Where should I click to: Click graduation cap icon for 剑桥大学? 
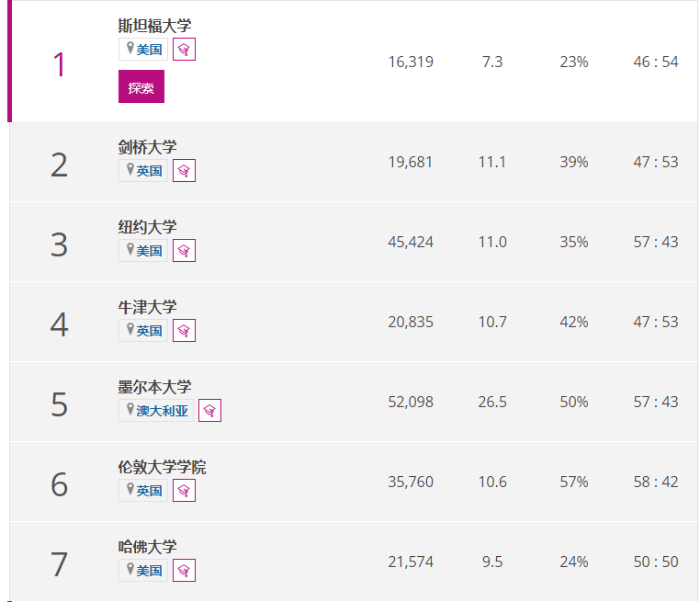[184, 171]
